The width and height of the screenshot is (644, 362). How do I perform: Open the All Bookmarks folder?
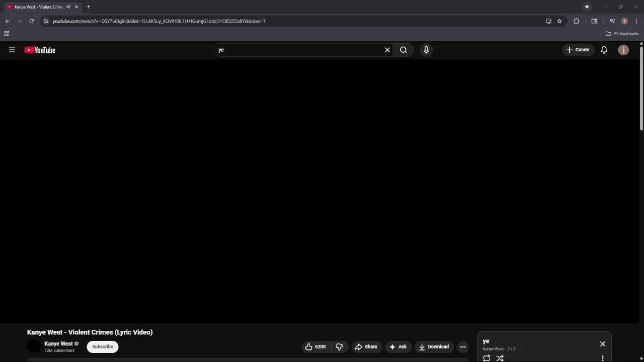coord(622,34)
